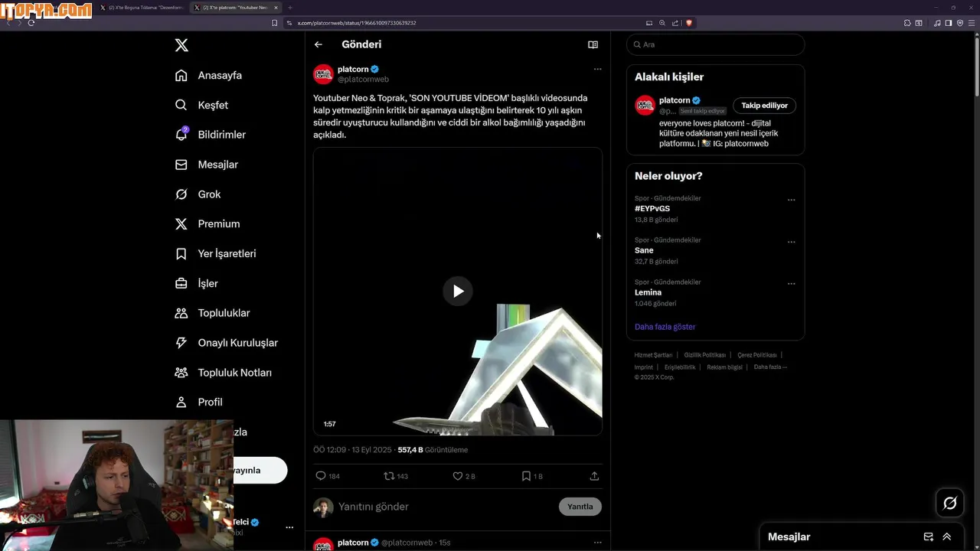980x551 pixels.
Task: Open options for #EYPvGS trend
Action: (x=792, y=200)
